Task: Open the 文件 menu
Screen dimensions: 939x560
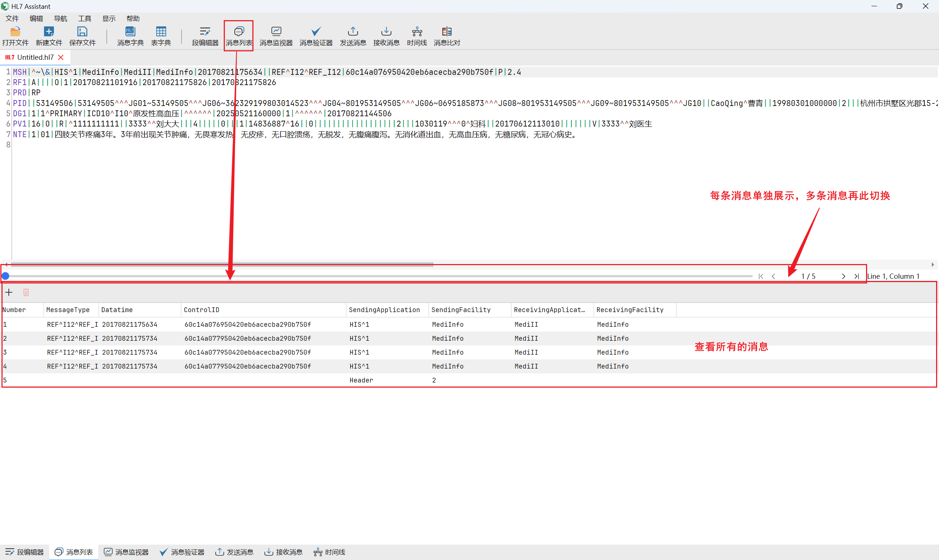Action: tap(12, 18)
